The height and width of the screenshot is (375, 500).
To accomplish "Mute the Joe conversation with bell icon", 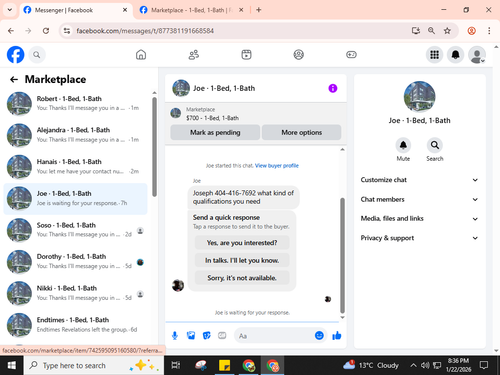I will pyautogui.click(x=403, y=145).
